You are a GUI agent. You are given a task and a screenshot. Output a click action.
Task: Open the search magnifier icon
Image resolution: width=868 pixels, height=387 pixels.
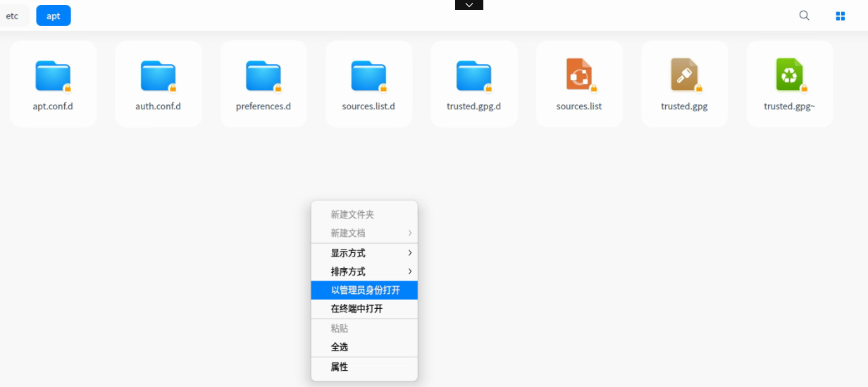coord(804,16)
